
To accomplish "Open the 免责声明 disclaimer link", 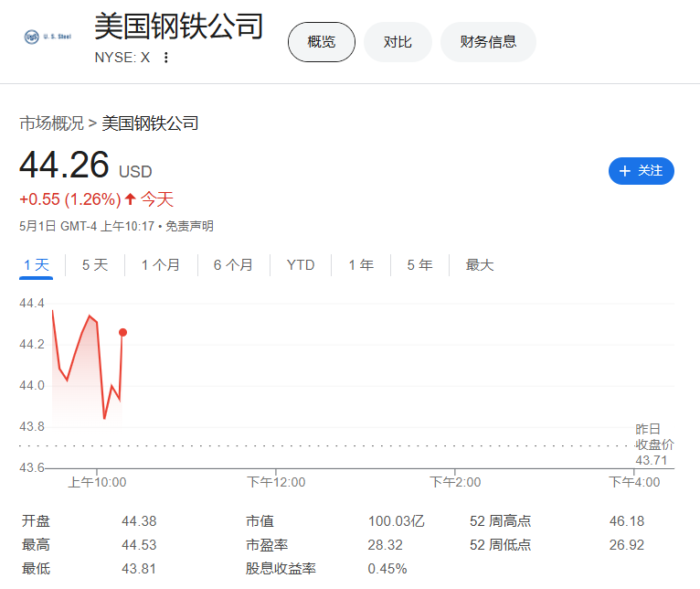I will tap(190, 226).
